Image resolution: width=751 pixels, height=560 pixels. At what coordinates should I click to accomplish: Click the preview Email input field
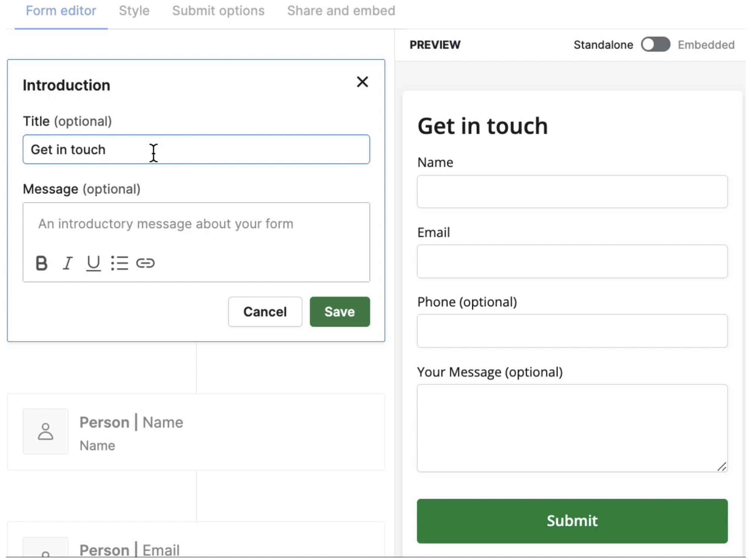tap(572, 262)
